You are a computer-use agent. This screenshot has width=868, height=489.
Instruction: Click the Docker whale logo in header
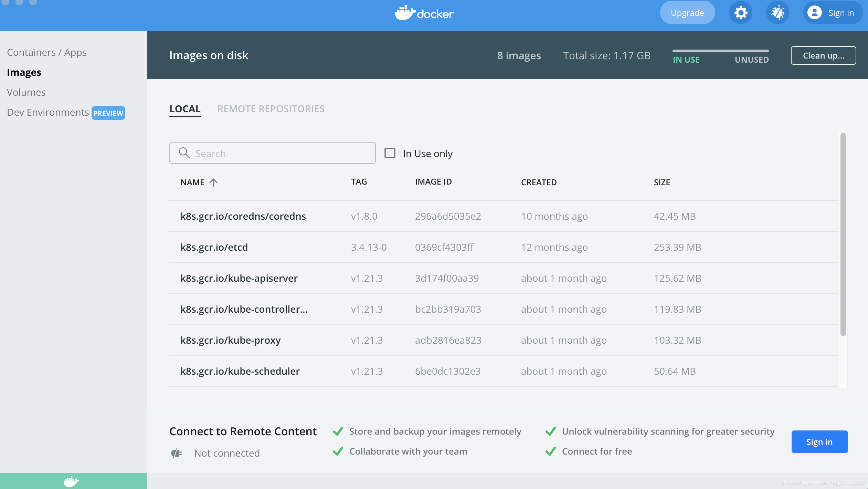coord(424,13)
